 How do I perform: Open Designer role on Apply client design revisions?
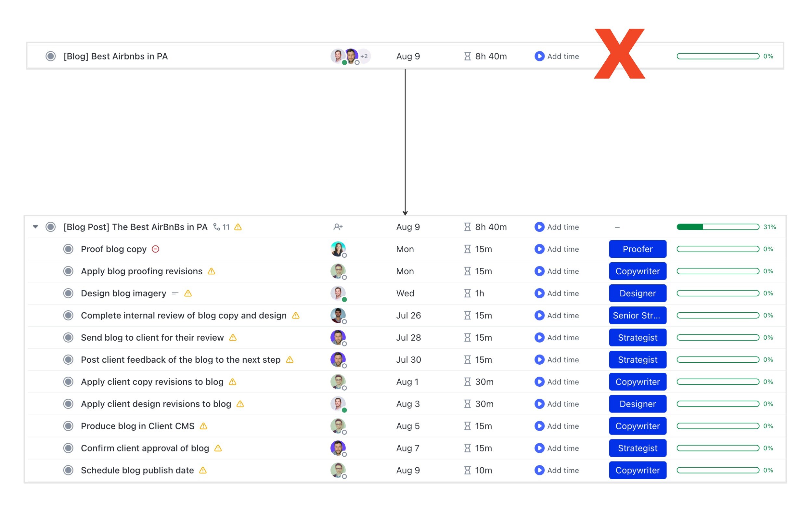(638, 404)
